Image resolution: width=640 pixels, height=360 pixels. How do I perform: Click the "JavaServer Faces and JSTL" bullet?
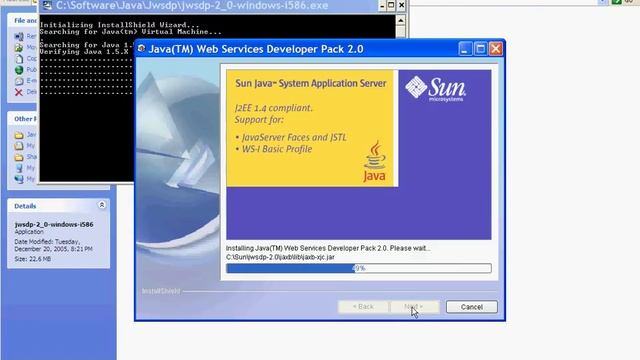tap(294, 138)
